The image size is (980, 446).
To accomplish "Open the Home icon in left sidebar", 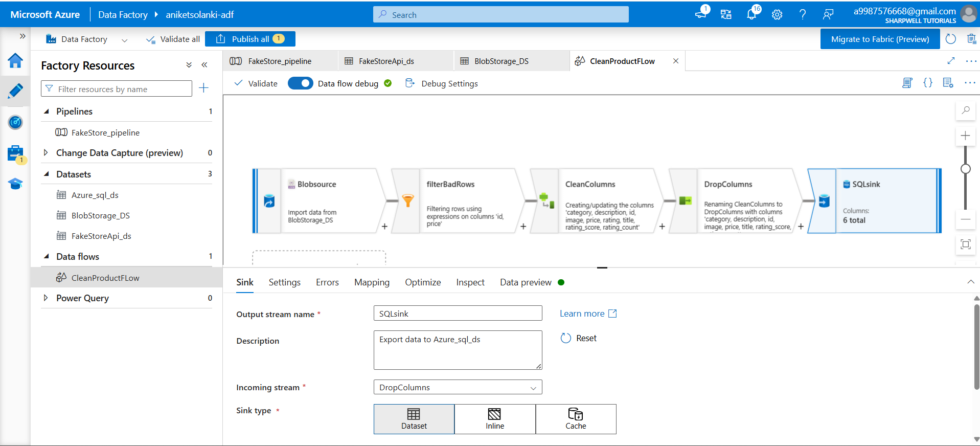I will click(15, 61).
